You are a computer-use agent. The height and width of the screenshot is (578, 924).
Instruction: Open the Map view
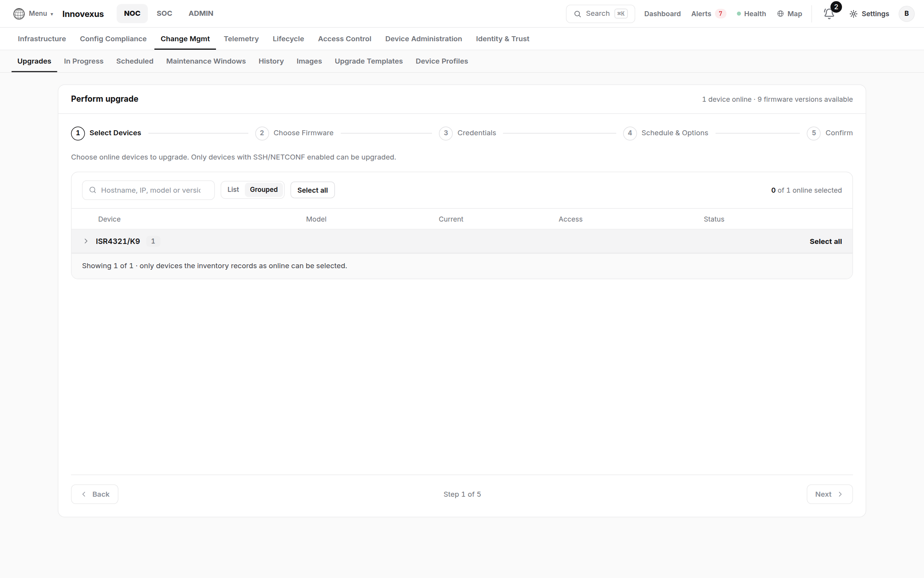tap(790, 14)
